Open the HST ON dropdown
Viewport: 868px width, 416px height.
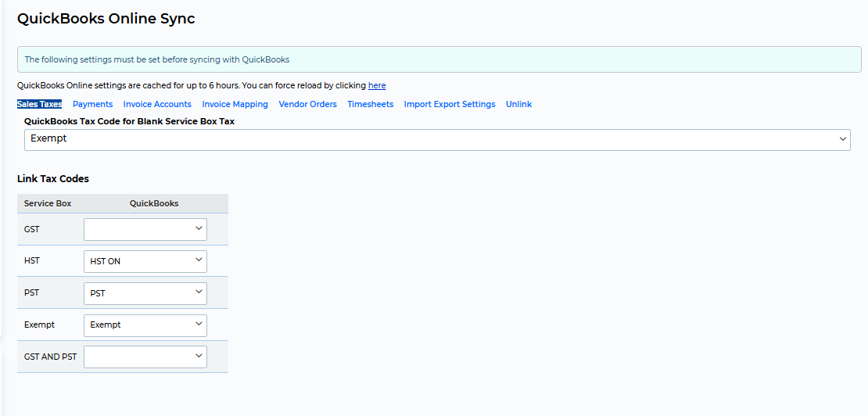[x=145, y=261]
